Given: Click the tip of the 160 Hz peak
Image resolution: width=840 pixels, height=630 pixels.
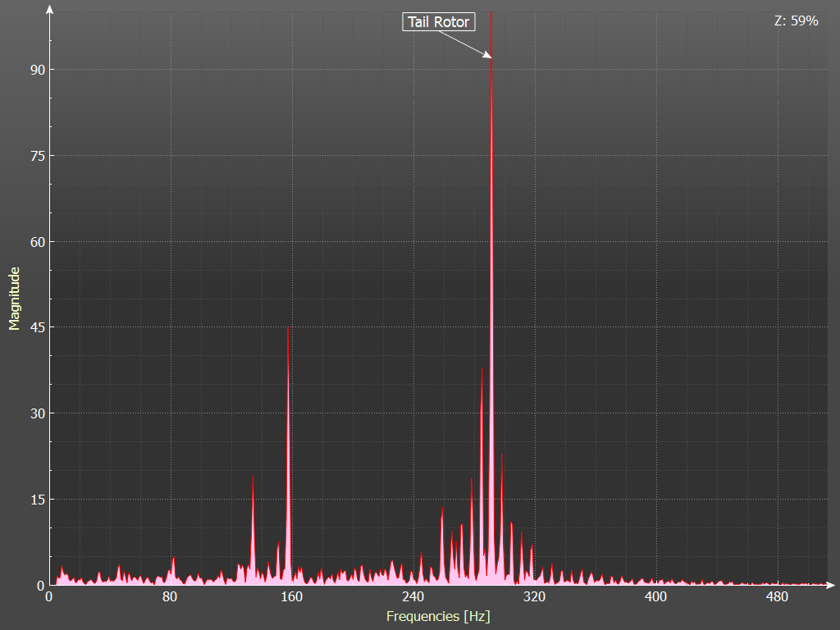Looking at the screenshot, I should click(x=288, y=328).
